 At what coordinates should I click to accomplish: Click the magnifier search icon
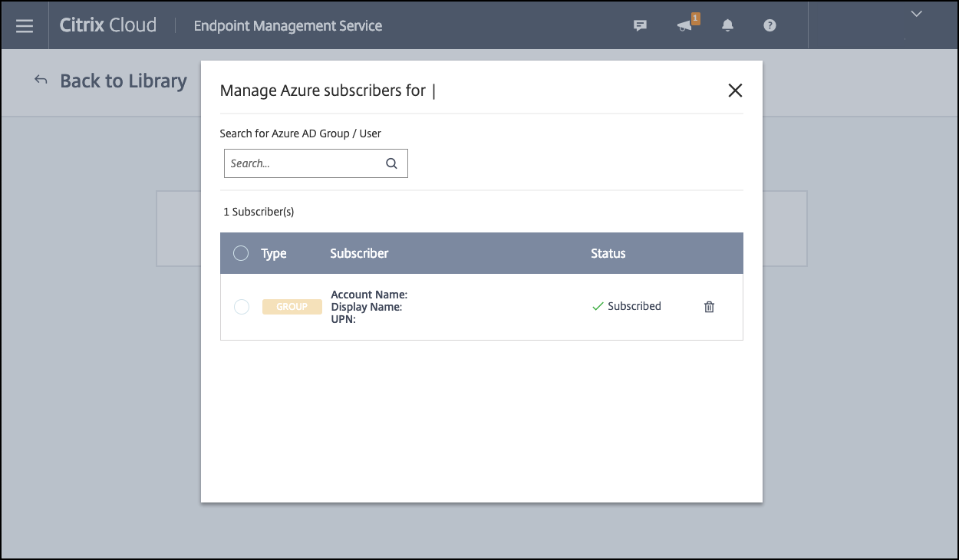[391, 163]
